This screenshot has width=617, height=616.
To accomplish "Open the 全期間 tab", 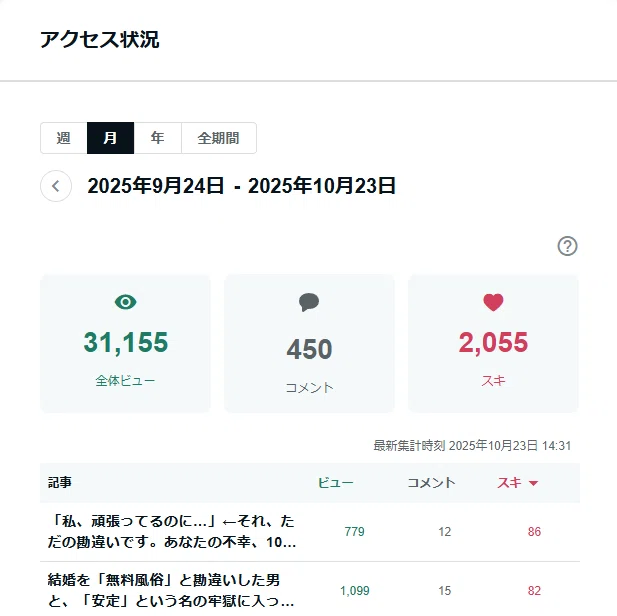I will [219, 138].
